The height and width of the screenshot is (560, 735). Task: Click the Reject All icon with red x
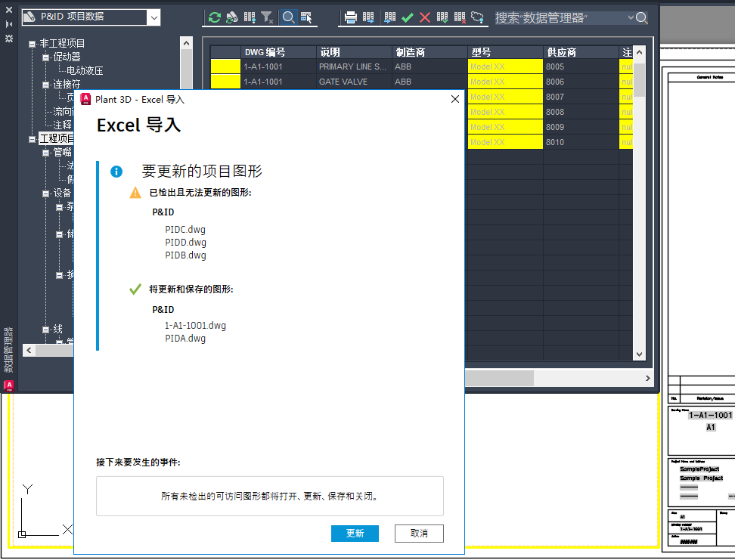pos(460,18)
